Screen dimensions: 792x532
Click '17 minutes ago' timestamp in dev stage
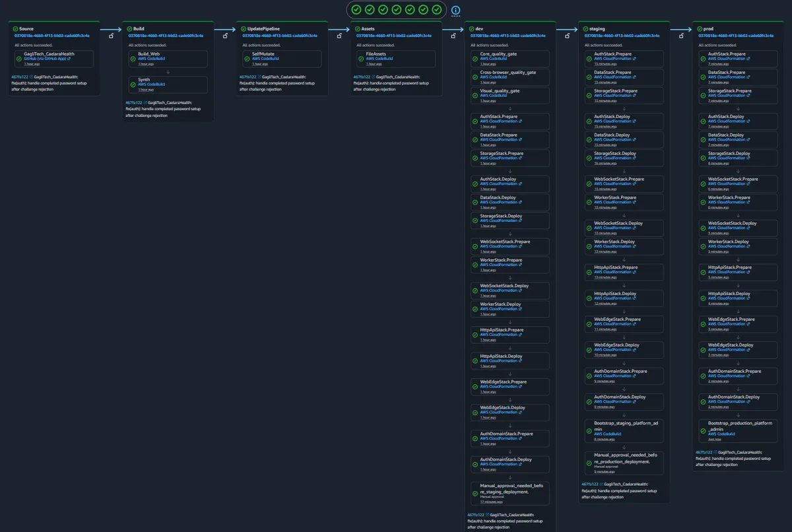pyautogui.click(x=491, y=502)
